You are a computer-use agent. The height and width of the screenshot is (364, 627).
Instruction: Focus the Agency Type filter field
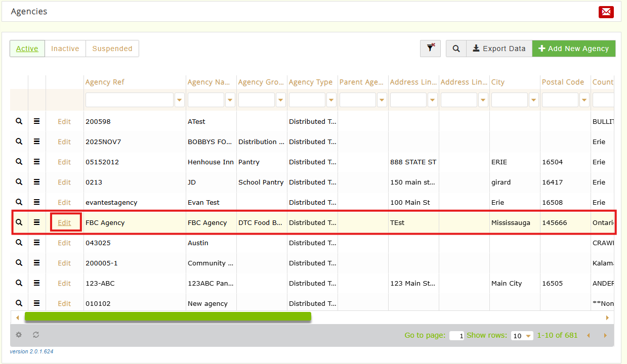[307, 100]
